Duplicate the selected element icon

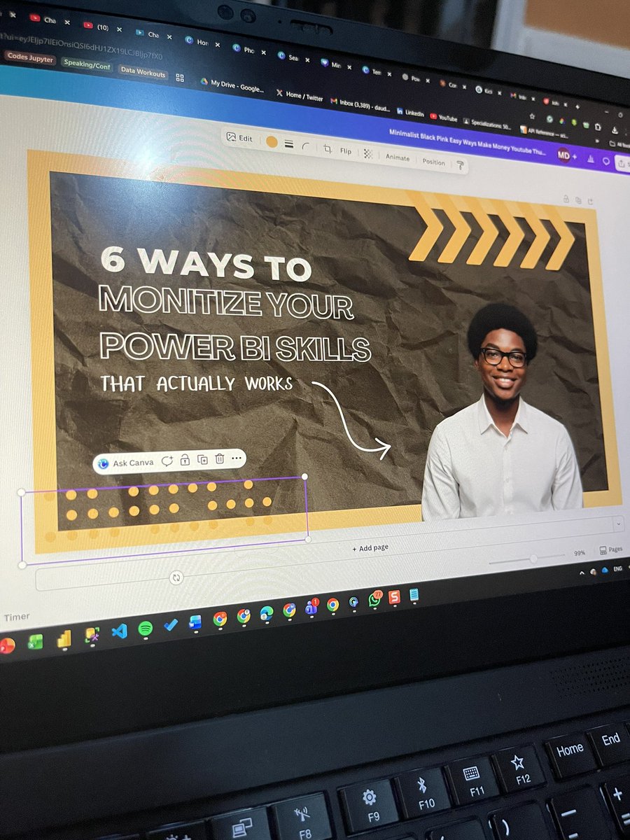[202, 459]
